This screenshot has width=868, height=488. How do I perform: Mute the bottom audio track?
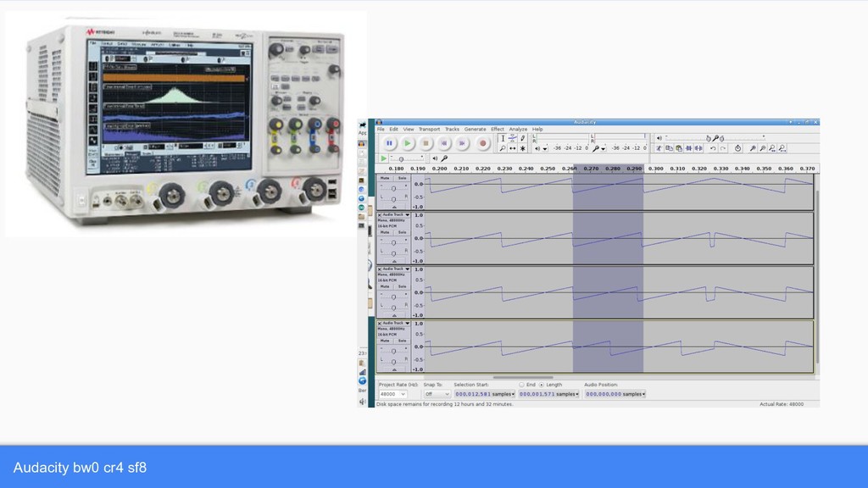click(x=385, y=341)
